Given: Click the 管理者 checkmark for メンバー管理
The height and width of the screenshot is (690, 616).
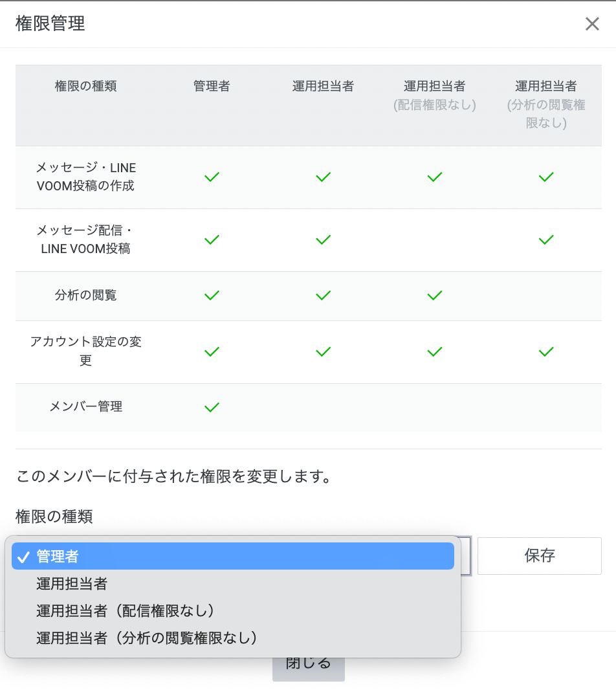Looking at the screenshot, I should click(212, 407).
